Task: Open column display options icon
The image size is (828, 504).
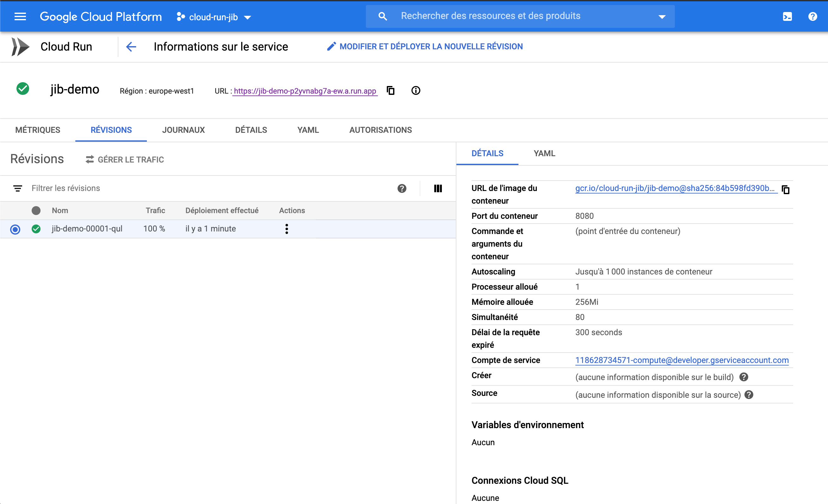Action: pyautogui.click(x=437, y=188)
